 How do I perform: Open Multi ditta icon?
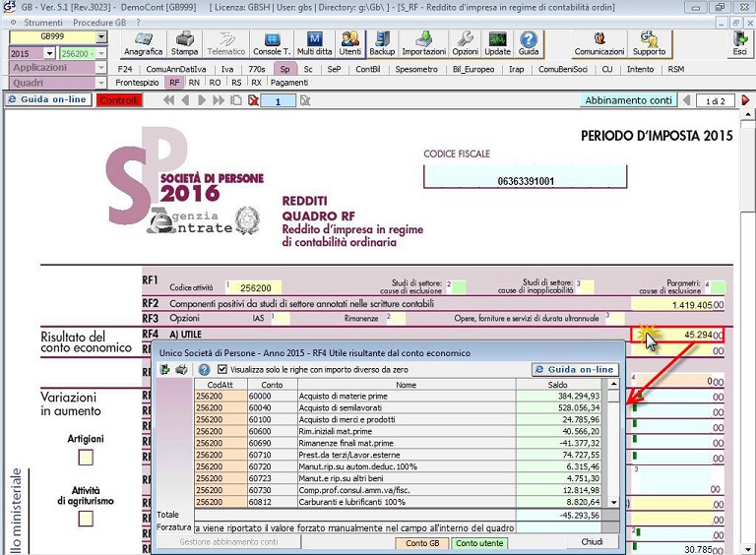(314, 44)
